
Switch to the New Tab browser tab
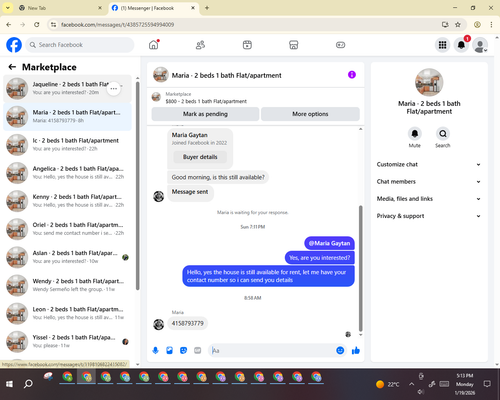click(x=60, y=8)
